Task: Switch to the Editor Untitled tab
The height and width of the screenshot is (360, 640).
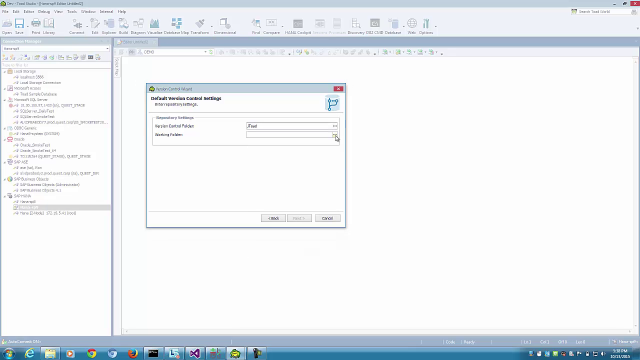Action: [x=136, y=42]
